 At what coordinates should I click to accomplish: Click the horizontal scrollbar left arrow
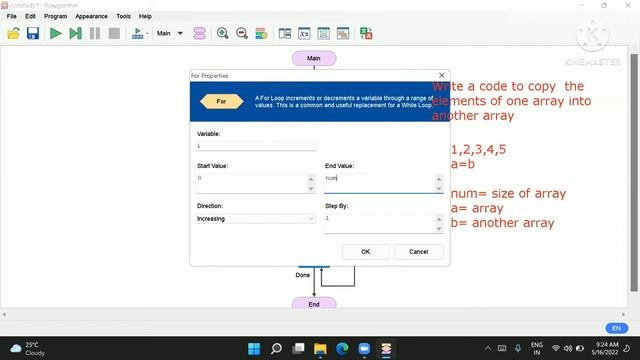(x=4, y=315)
